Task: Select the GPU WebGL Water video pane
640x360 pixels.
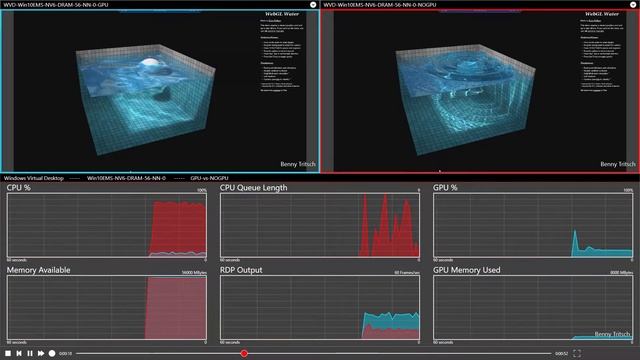Action: click(x=160, y=91)
